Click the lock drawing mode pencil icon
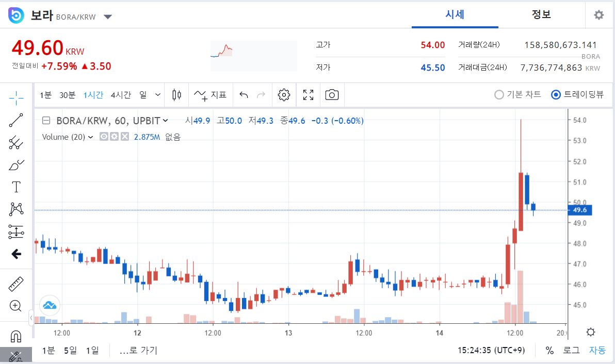The width and height of the screenshot is (615, 364). pyautogui.click(x=15, y=356)
